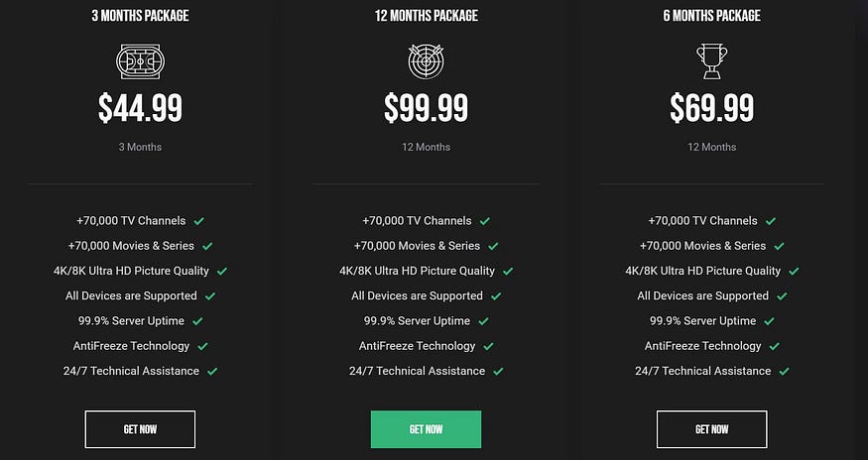Click the $44.99 price text
The width and height of the screenshot is (868, 460).
coord(140,108)
